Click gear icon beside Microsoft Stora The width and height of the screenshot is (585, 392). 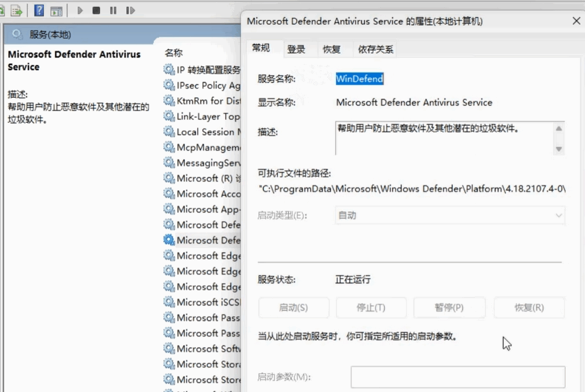point(169,364)
